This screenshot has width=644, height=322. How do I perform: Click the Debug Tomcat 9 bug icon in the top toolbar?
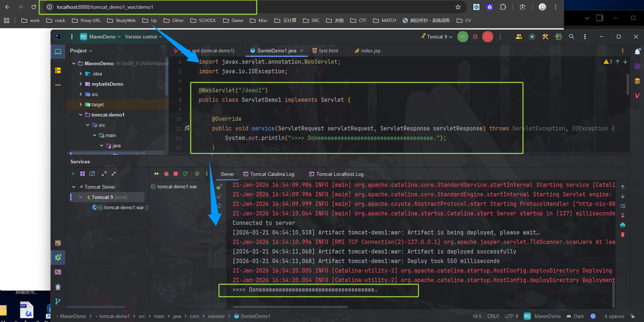tap(475, 37)
